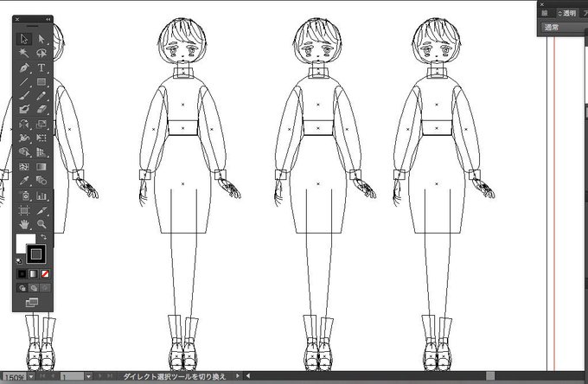Screen dimensions: 588x384
Task: Select the Blob Brush tool
Action: (24, 109)
